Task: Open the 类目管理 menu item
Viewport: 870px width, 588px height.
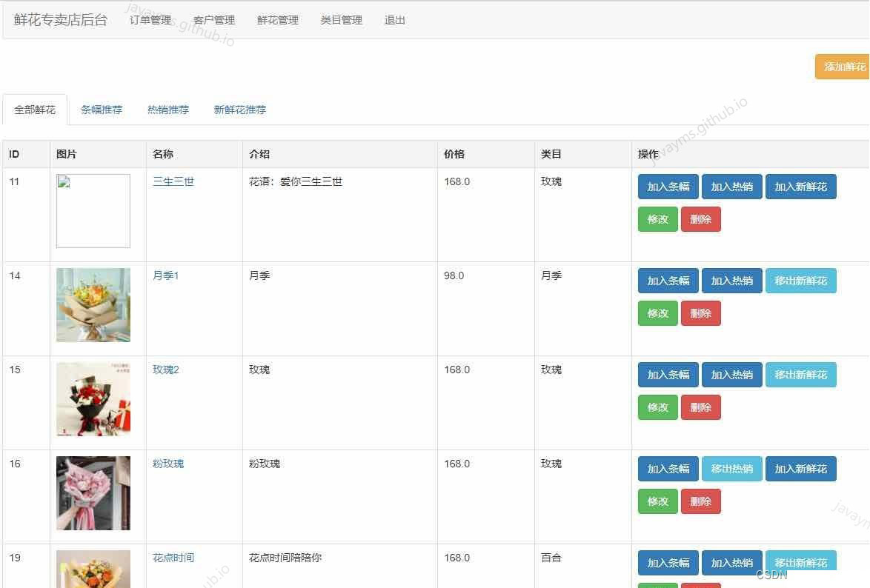Action: tap(341, 20)
